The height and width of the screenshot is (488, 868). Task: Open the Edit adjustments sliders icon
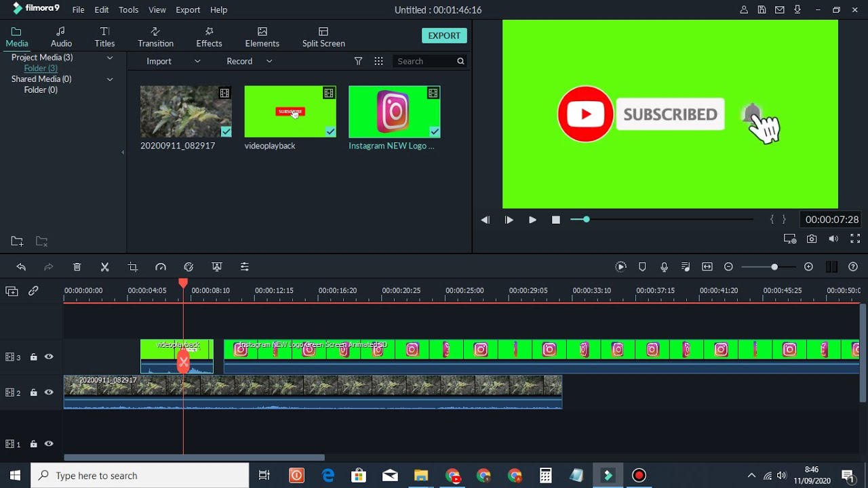point(245,267)
